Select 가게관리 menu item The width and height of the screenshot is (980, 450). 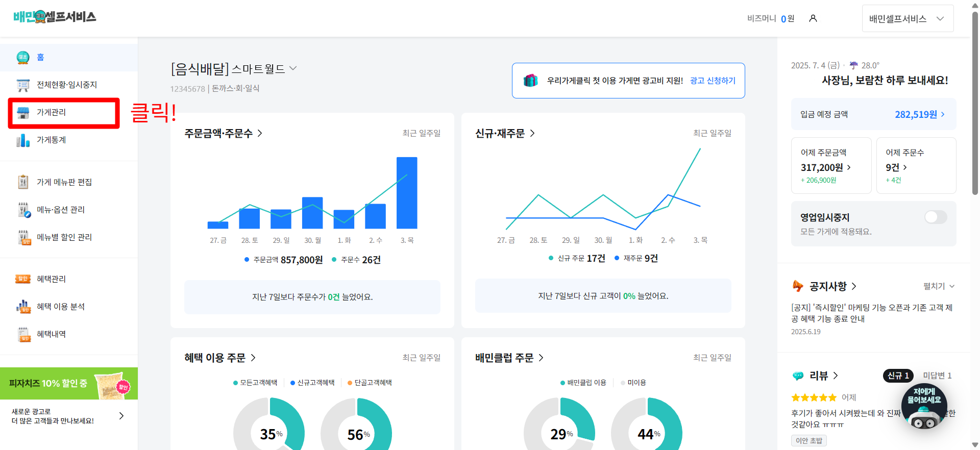pos(69,112)
